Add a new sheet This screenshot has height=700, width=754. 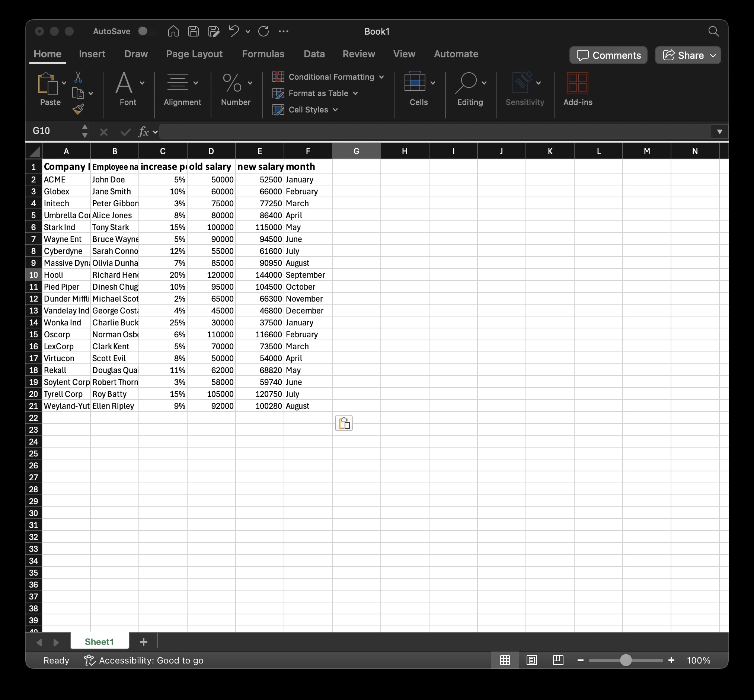(143, 642)
